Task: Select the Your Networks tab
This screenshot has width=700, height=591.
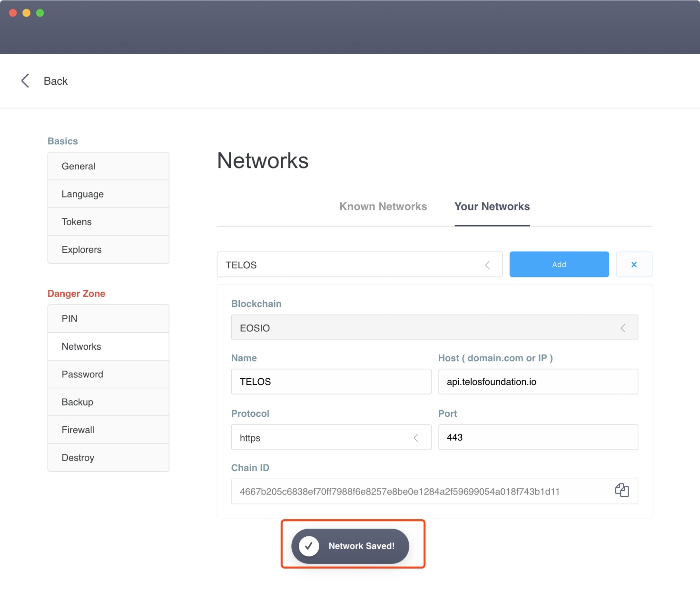Action: (x=492, y=207)
